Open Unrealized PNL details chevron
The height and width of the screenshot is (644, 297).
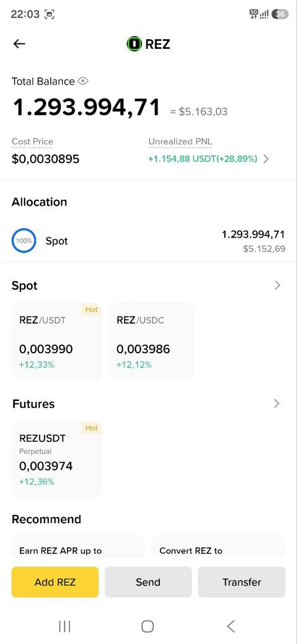pos(266,159)
